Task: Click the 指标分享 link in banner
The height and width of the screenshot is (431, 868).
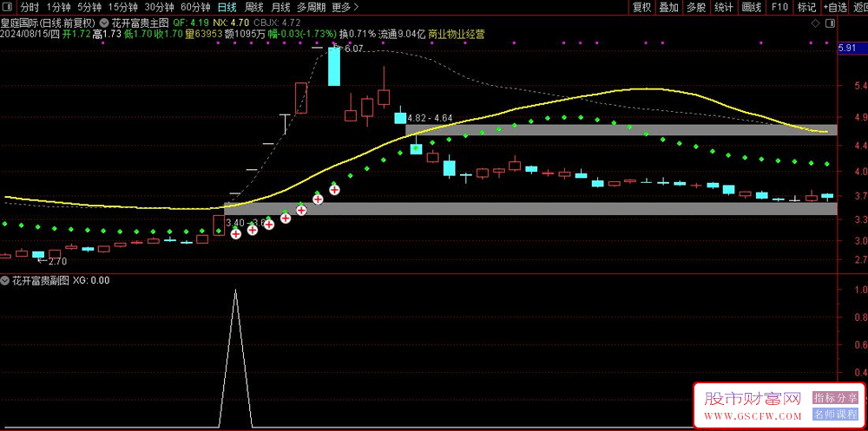Action: coord(835,398)
